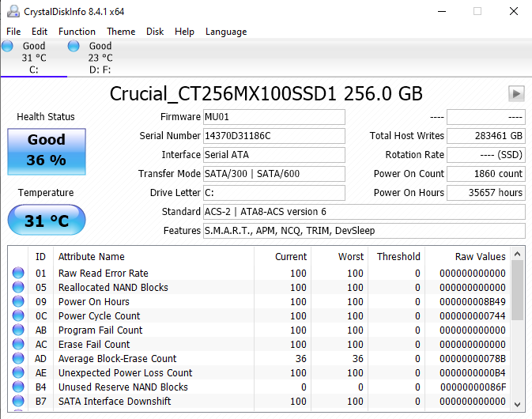Click status orb for Power Cycle Count
This screenshot has width=532, height=419.
(18, 315)
